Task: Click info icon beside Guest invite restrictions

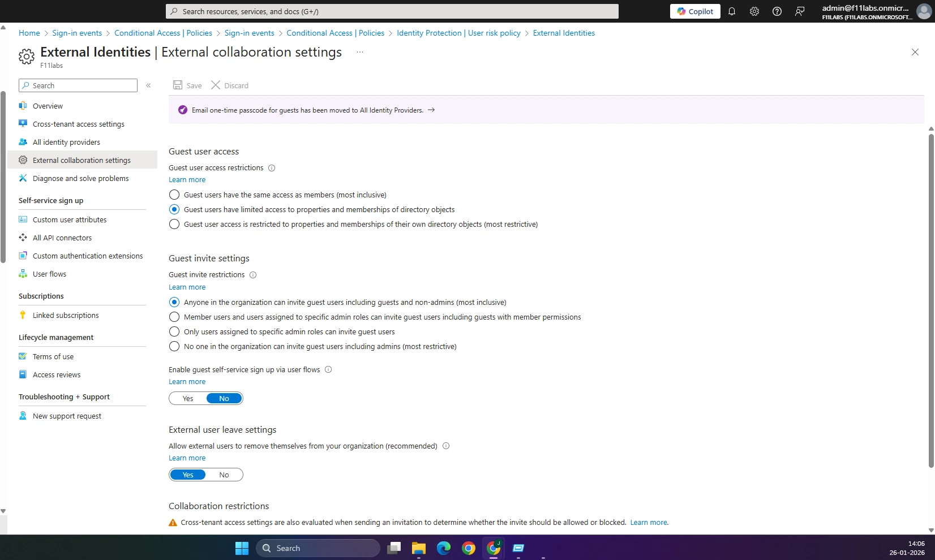Action: (253, 275)
